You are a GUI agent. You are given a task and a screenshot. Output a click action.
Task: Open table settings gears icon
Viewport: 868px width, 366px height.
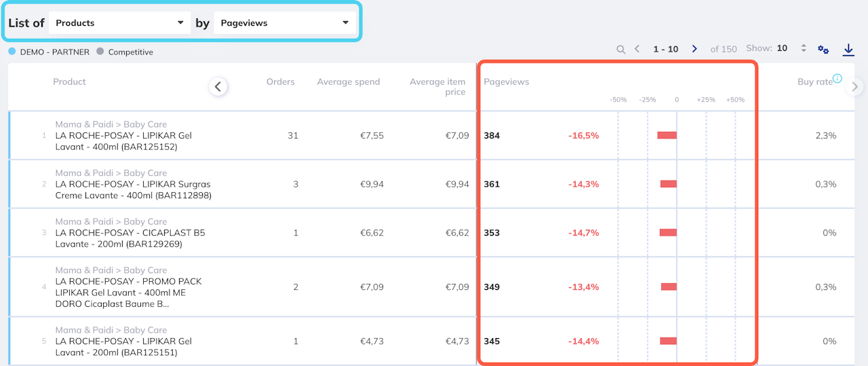tap(823, 50)
